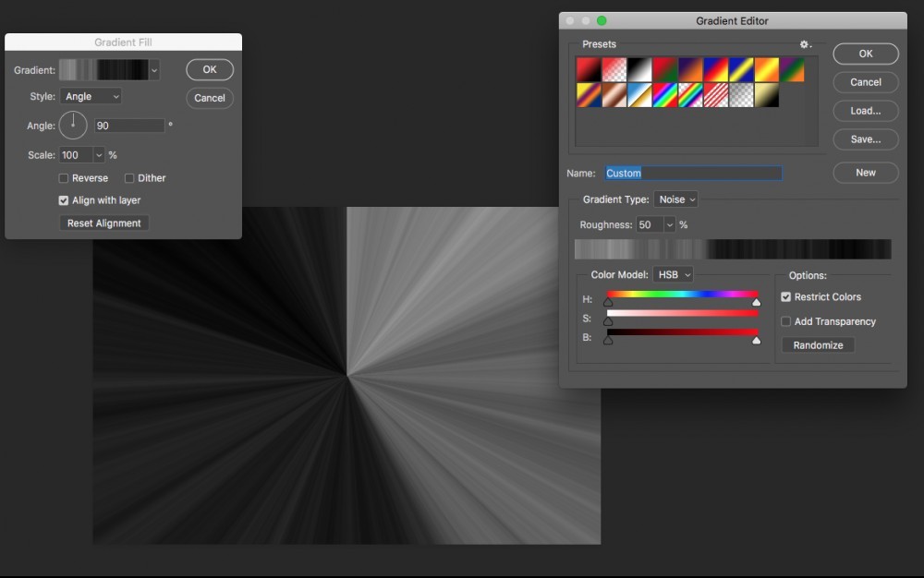Uncheck Restrict Colors option

click(x=785, y=296)
